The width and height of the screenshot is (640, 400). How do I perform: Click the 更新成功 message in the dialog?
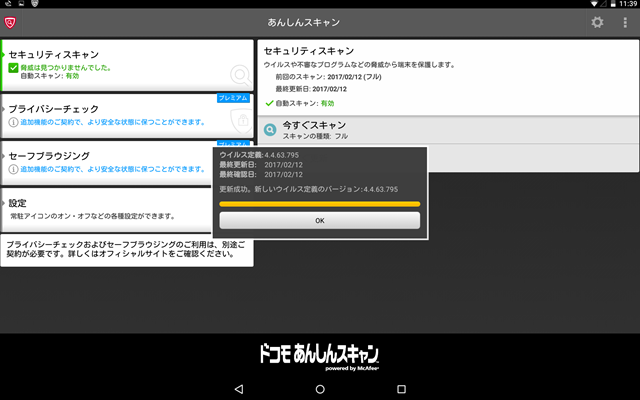click(309, 189)
